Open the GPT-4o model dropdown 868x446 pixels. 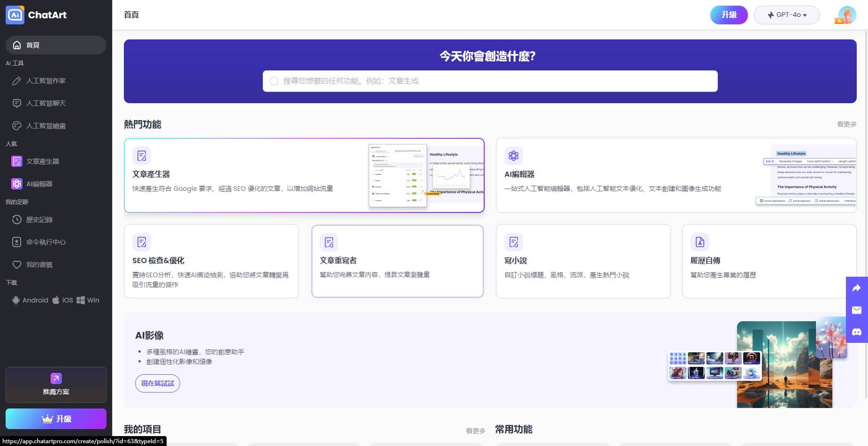pyautogui.click(x=787, y=15)
